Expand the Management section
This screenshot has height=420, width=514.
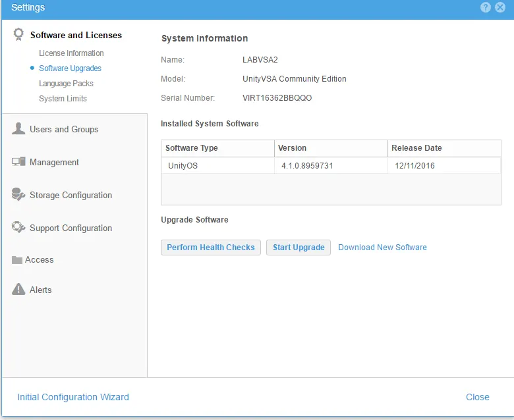click(54, 162)
